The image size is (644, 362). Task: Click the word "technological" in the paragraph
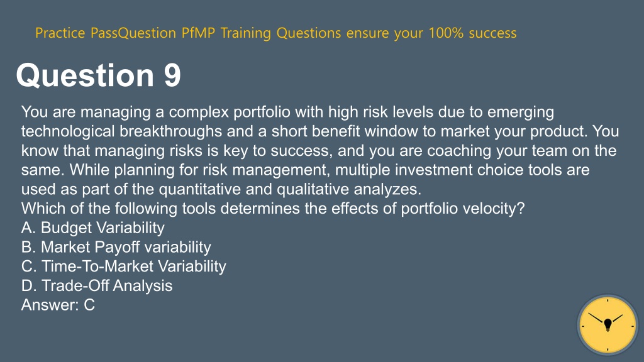click(x=68, y=131)
